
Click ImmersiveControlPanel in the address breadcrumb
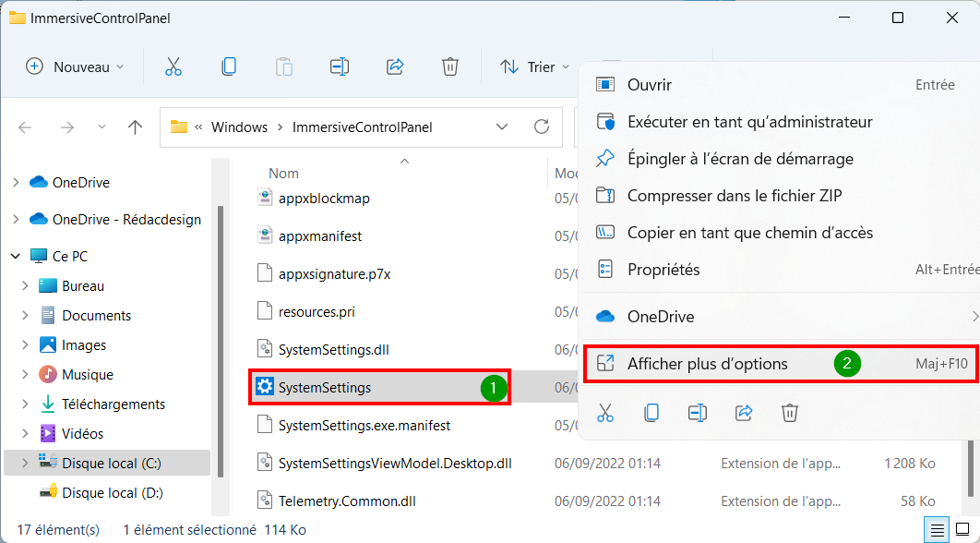pyautogui.click(x=363, y=127)
